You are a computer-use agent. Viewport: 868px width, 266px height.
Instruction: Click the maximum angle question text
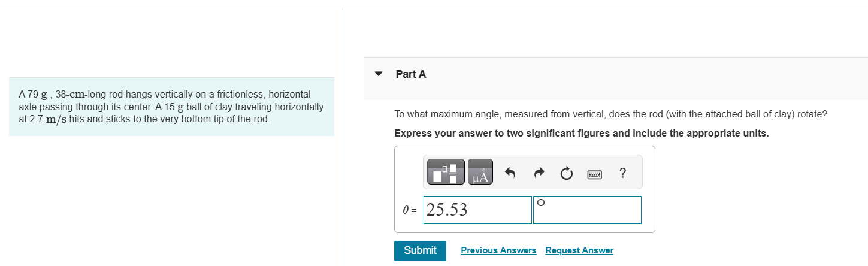click(x=610, y=114)
